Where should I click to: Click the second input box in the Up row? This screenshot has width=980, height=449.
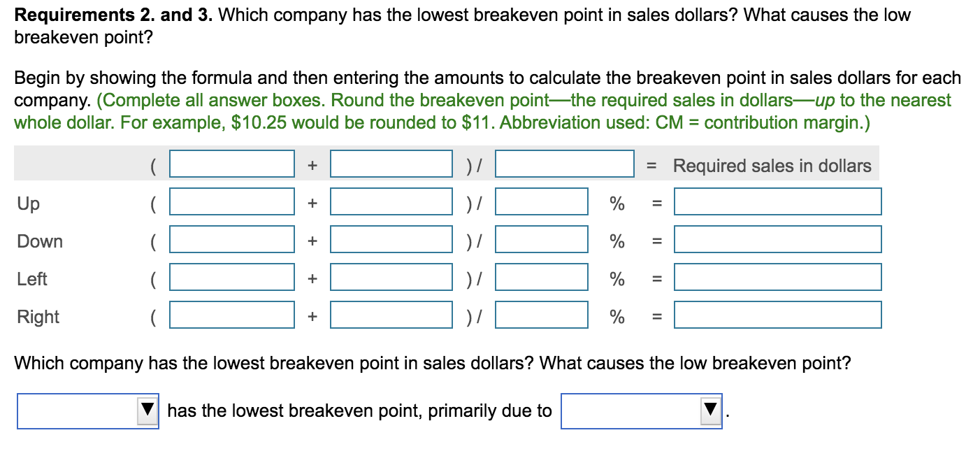pos(391,201)
